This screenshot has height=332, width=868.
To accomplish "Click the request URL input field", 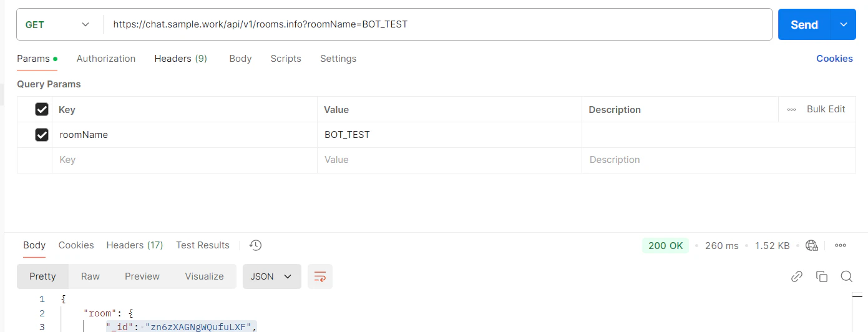I will [437, 24].
